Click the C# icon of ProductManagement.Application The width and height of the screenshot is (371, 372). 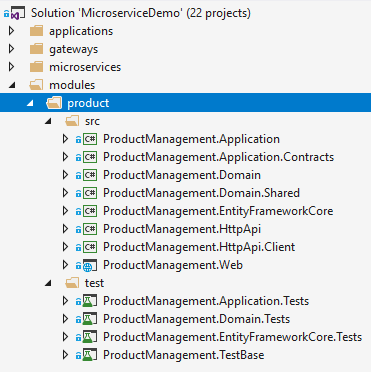[90, 139]
